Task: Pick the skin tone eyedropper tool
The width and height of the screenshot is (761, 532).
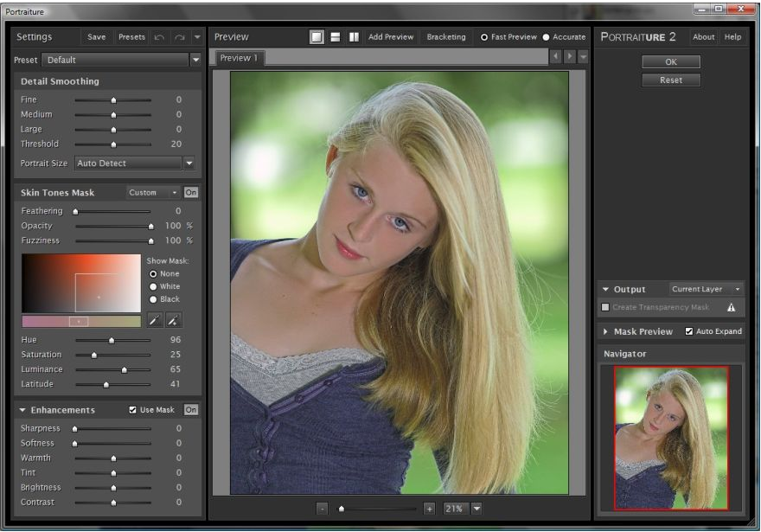Action: click(x=155, y=320)
